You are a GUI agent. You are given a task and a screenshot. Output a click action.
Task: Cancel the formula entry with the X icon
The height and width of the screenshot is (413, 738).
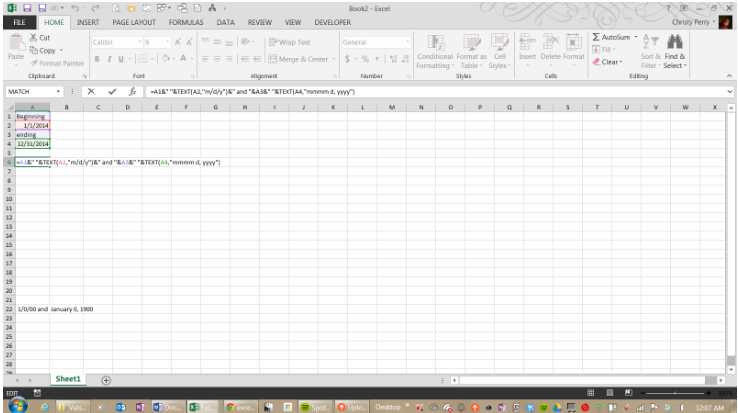pos(91,91)
